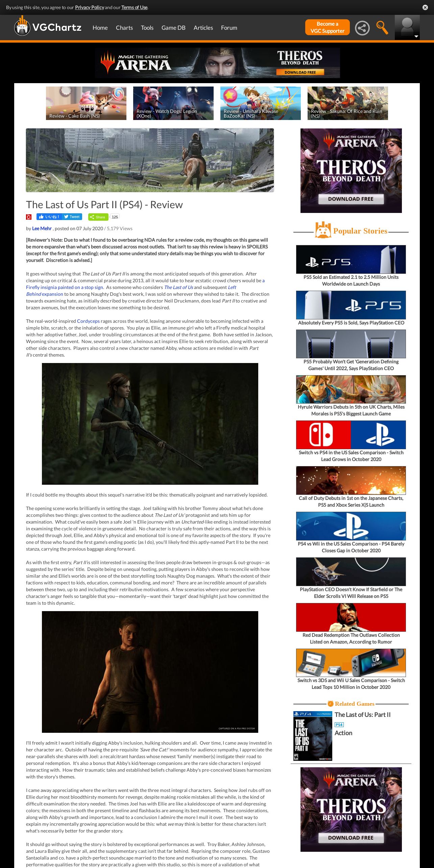434x868 pixels.
Task: Open Review Sakuna: Of Rice and Ruin thumbnail
Action: coord(348,103)
